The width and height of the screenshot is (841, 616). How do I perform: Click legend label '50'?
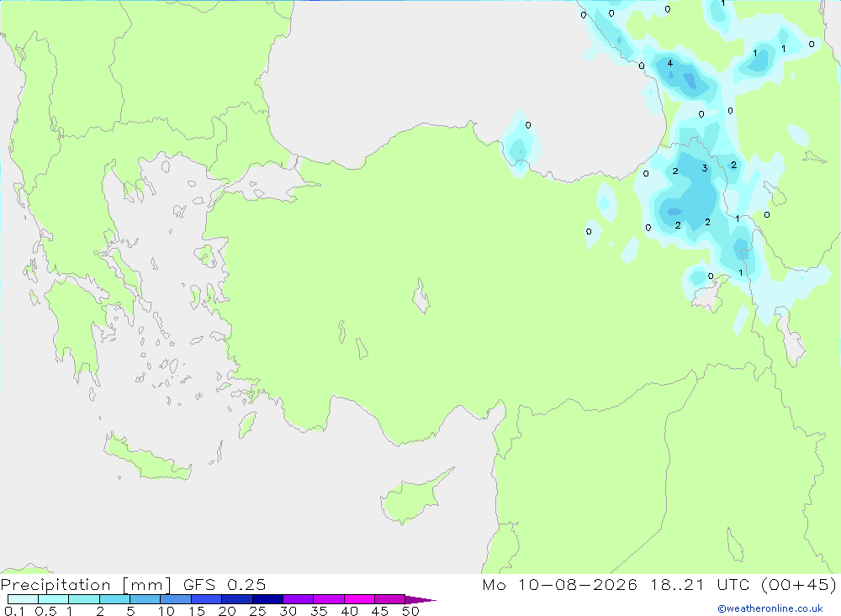click(411, 611)
